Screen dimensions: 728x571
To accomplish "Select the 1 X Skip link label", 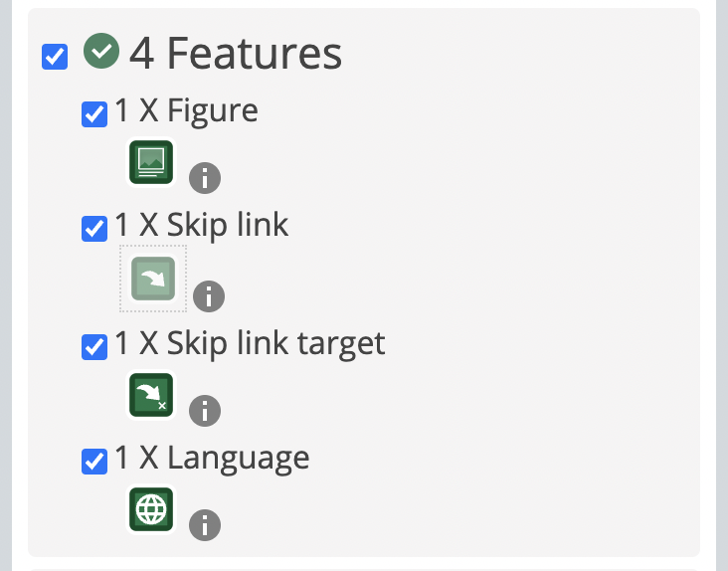I will pyautogui.click(x=202, y=226).
